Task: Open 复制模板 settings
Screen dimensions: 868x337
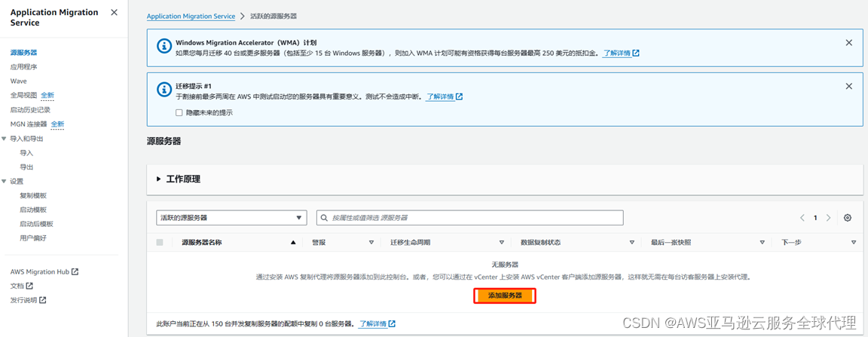Action: (x=33, y=196)
